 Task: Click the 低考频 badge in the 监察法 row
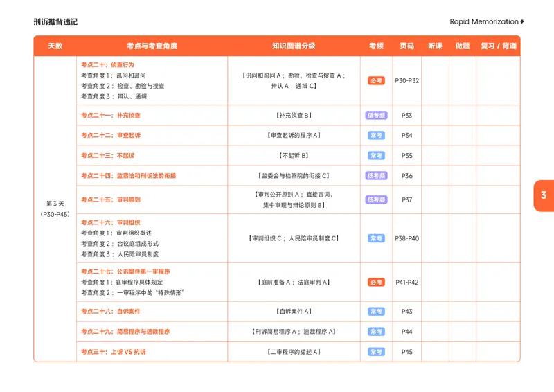click(376, 176)
